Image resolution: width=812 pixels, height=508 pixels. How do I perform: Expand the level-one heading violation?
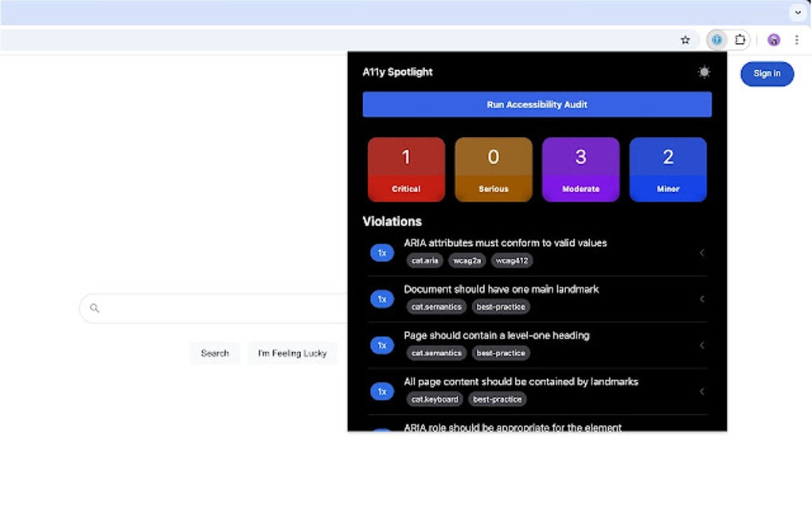pyautogui.click(x=702, y=345)
